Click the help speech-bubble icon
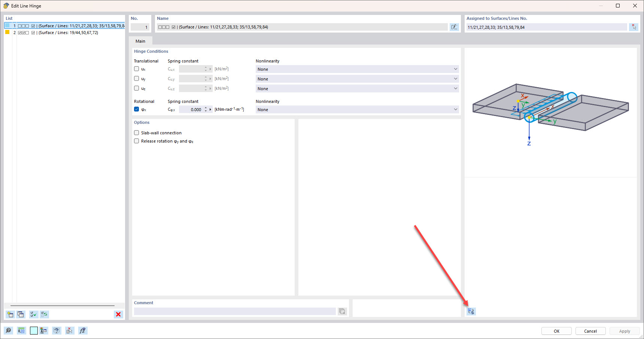This screenshot has width=644, height=339. click(x=9, y=331)
